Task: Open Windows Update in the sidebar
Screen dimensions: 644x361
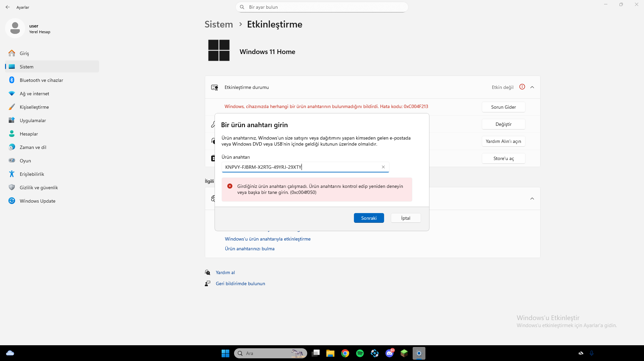Action: [x=52, y=201]
